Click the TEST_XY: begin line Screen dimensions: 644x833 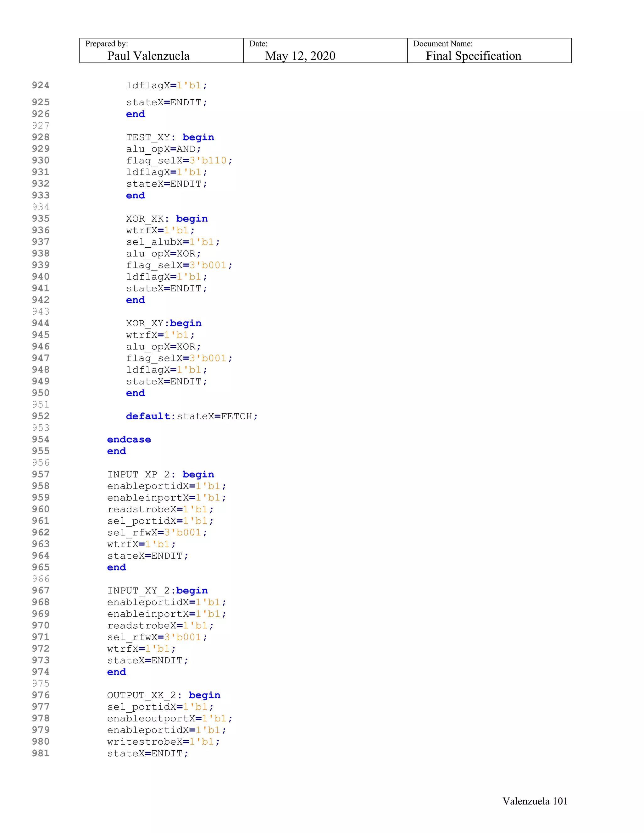(x=170, y=137)
